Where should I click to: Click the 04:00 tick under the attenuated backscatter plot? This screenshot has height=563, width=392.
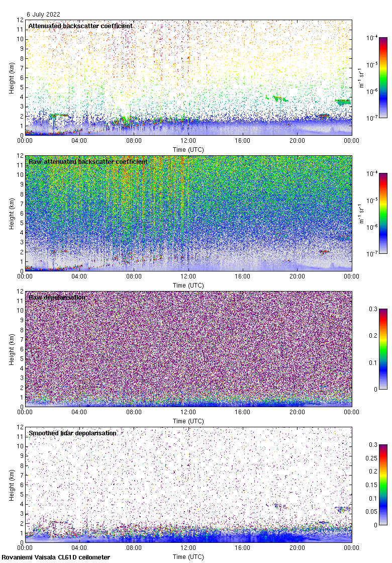click(79, 141)
